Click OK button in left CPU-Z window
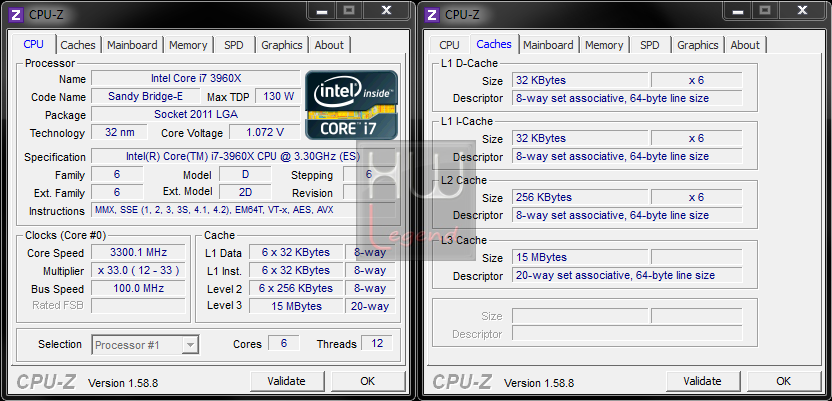 pos(368,381)
